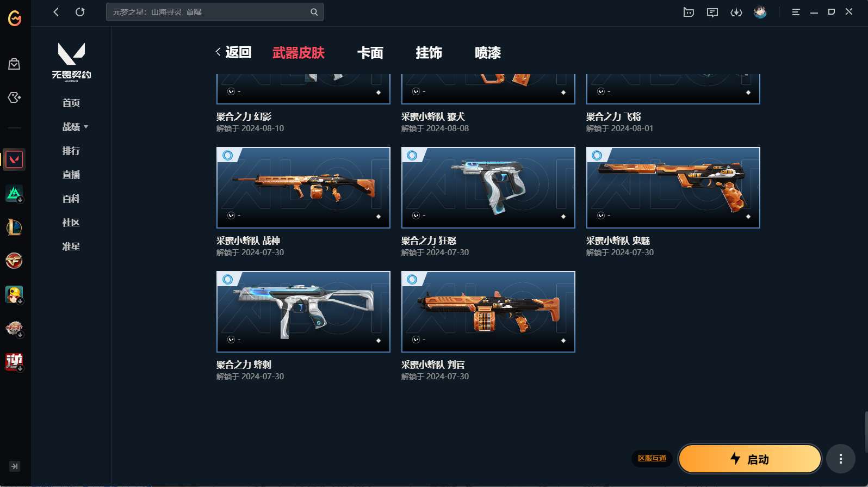Open the Valorant game icon in sidebar
868x487 pixels.
14,159
